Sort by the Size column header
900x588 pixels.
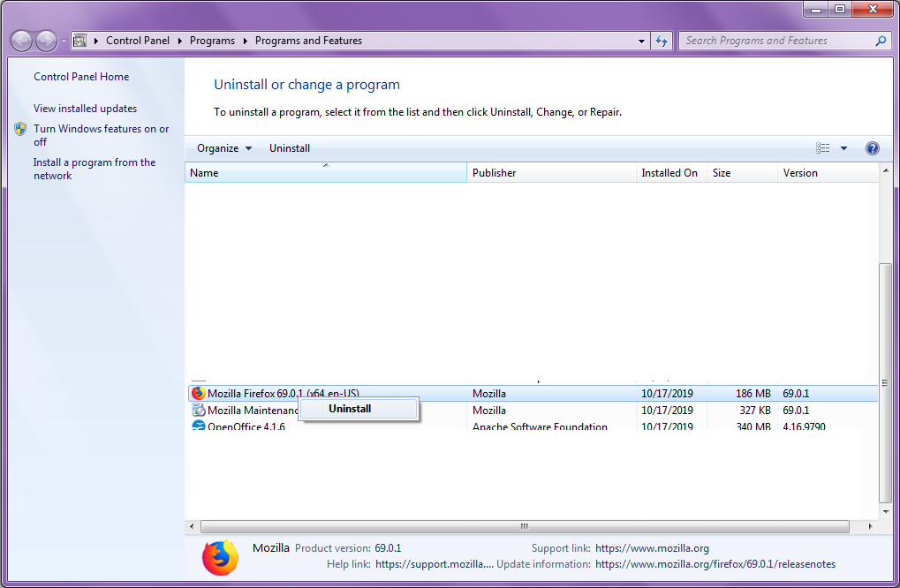tap(742, 173)
